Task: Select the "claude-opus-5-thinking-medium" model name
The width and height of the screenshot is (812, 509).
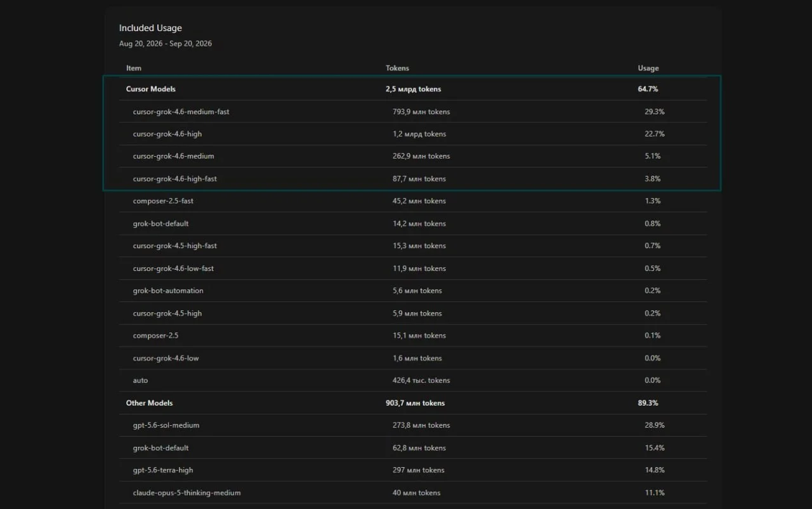Action: (x=187, y=492)
